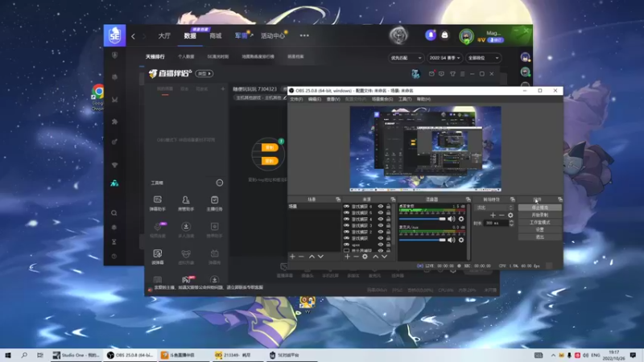Open notifications bell in 5E platform
644x362 pixels.
tap(431, 35)
